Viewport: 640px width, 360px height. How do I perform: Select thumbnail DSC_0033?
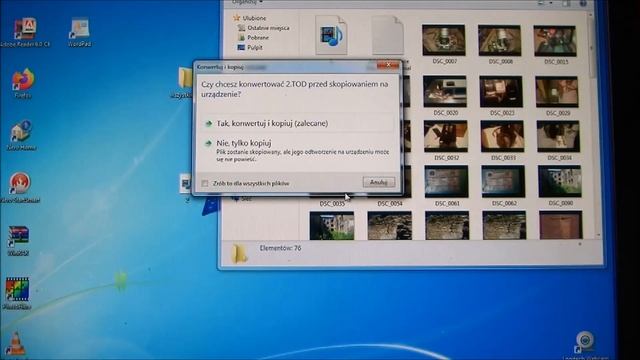click(x=502, y=136)
